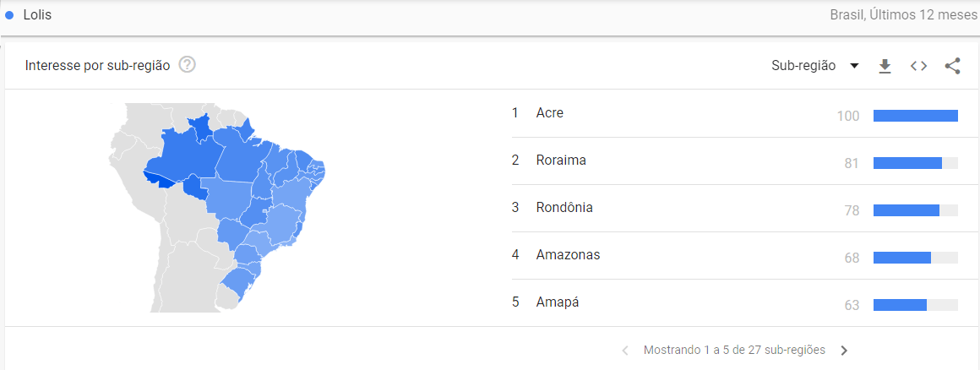
Task: Click the Lolis search term label
Action: (x=37, y=15)
